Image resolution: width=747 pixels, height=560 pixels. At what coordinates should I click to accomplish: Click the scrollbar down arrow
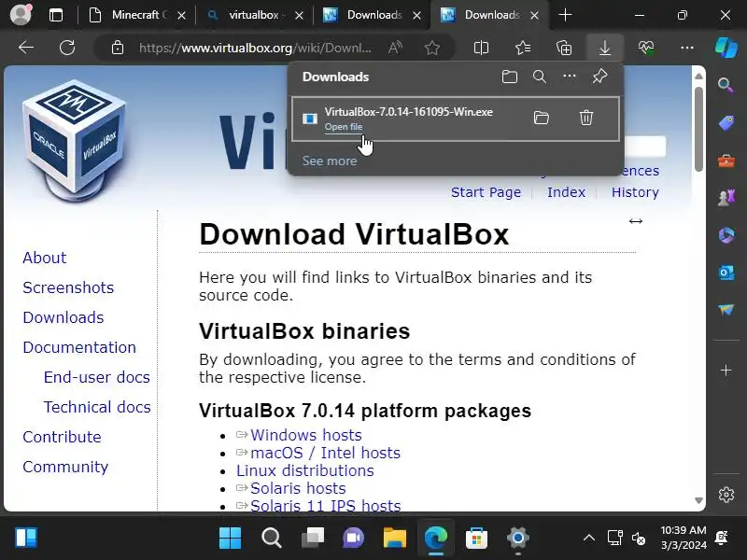pos(698,500)
